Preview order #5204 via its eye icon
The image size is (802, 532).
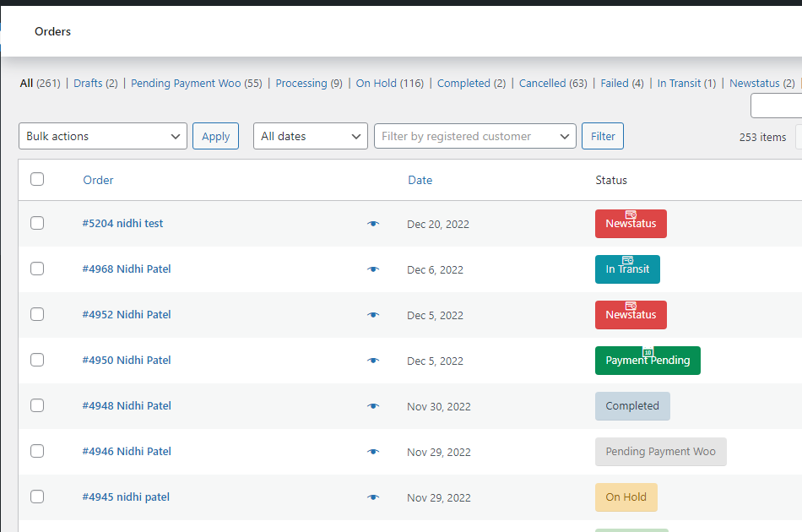[x=373, y=224]
